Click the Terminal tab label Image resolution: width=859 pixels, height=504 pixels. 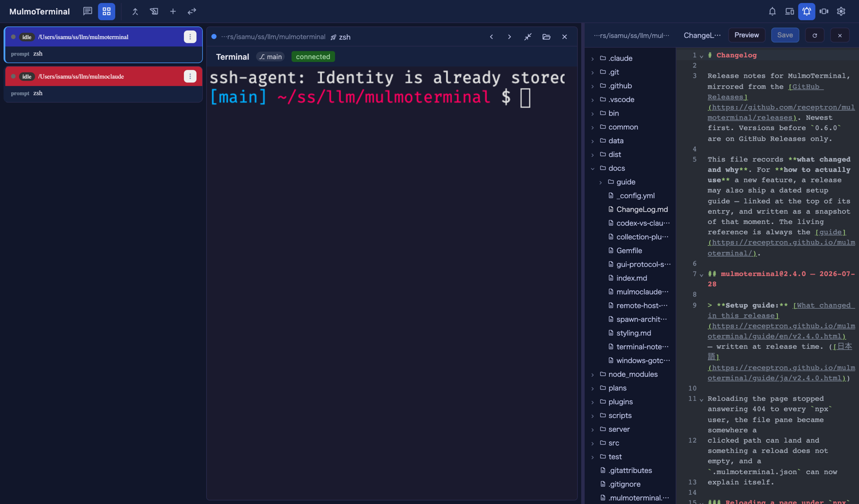click(233, 57)
